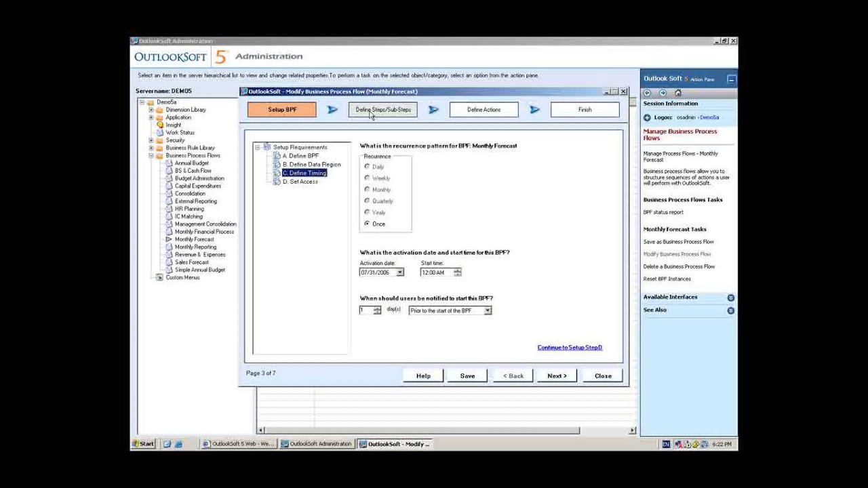Adjust the Start time spinner
Image resolution: width=868 pixels, height=488 pixels.
[458, 272]
